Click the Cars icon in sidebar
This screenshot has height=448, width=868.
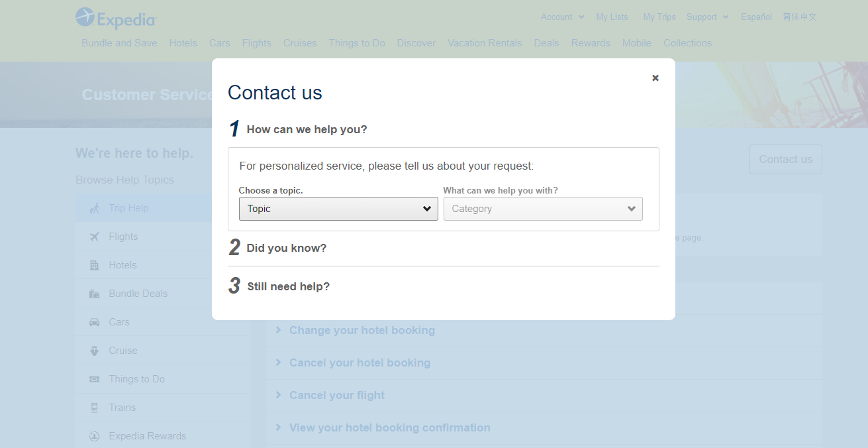pos(95,322)
